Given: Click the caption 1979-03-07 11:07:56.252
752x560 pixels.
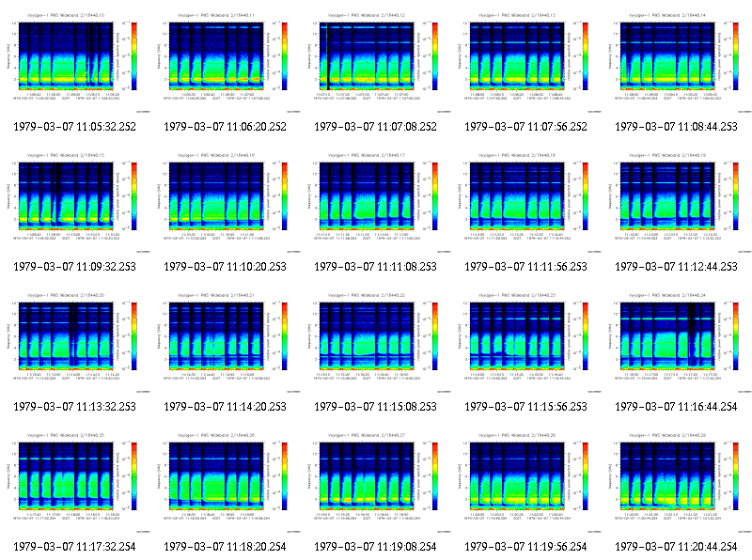Looking at the screenshot, I should pyautogui.click(x=526, y=127).
